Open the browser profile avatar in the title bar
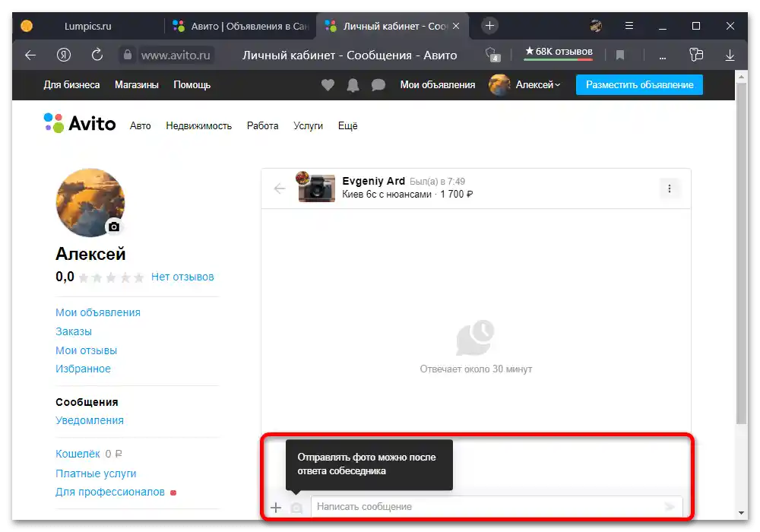 click(x=596, y=26)
